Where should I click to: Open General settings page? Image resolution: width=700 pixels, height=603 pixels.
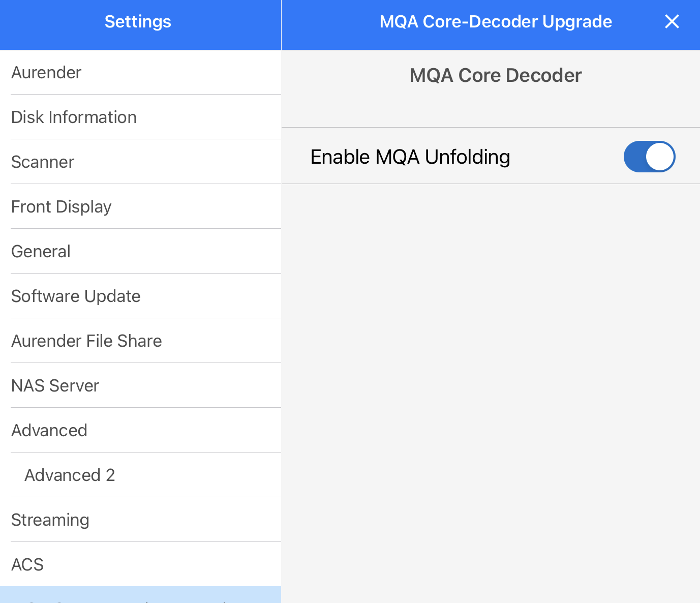[140, 251]
